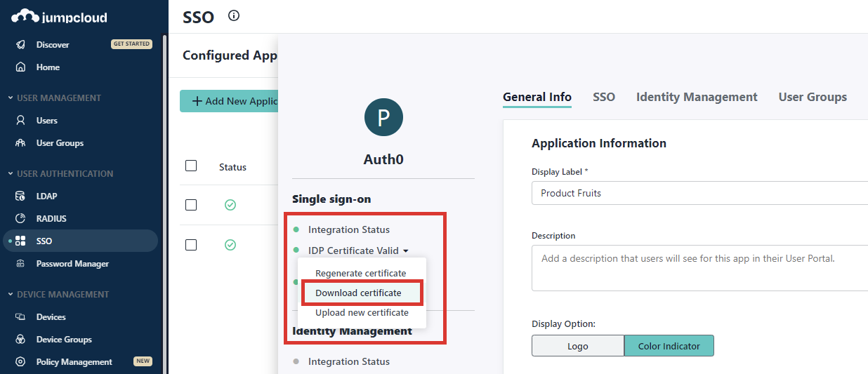
Task: Click the NEW badge beside Policy Management
Action: click(143, 361)
